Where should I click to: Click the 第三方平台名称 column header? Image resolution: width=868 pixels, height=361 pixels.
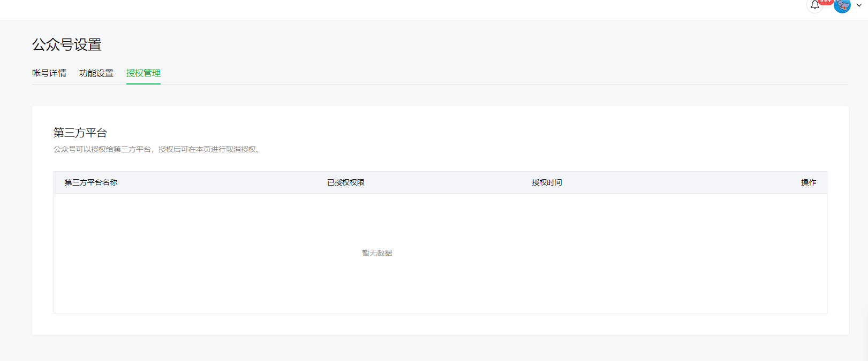click(91, 182)
